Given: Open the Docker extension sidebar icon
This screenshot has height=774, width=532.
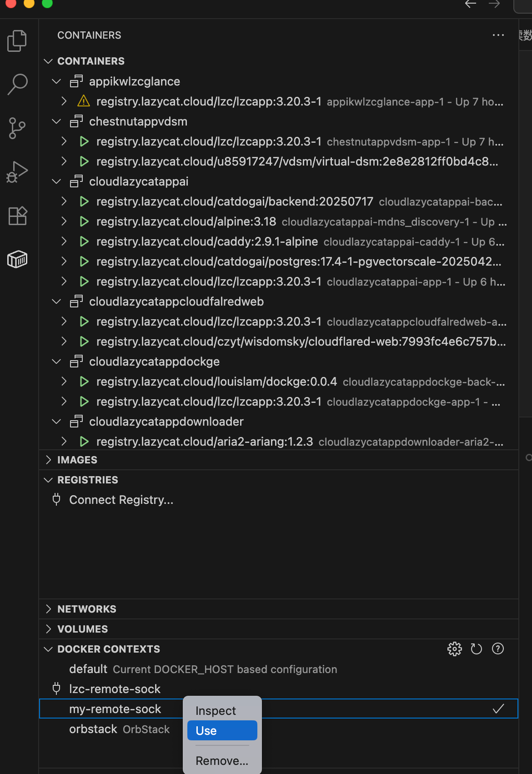Looking at the screenshot, I should [x=17, y=260].
